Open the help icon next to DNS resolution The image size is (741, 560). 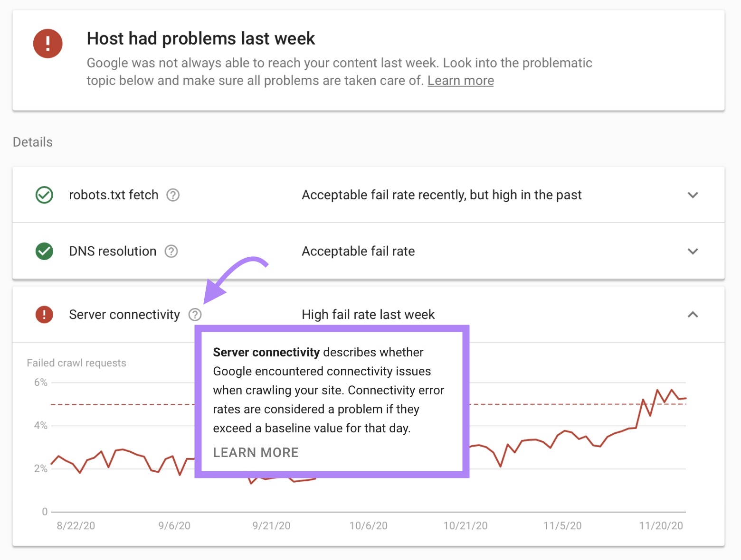pyautogui.click(x=172, y=251)
